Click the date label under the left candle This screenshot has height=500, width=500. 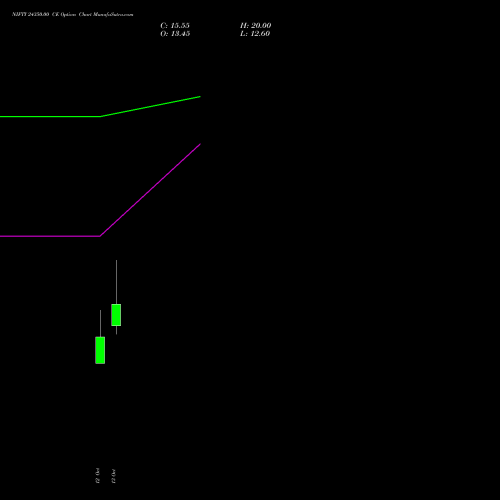coord(98,476)
